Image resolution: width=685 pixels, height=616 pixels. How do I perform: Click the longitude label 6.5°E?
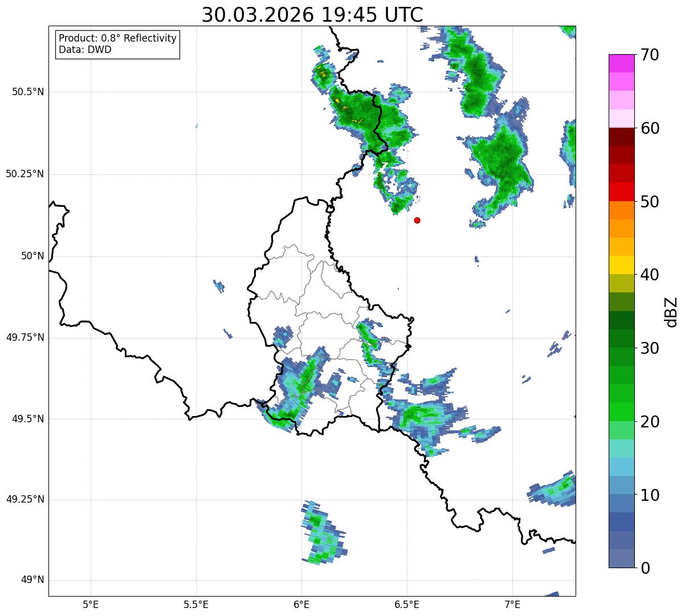(x=407, y=605)
